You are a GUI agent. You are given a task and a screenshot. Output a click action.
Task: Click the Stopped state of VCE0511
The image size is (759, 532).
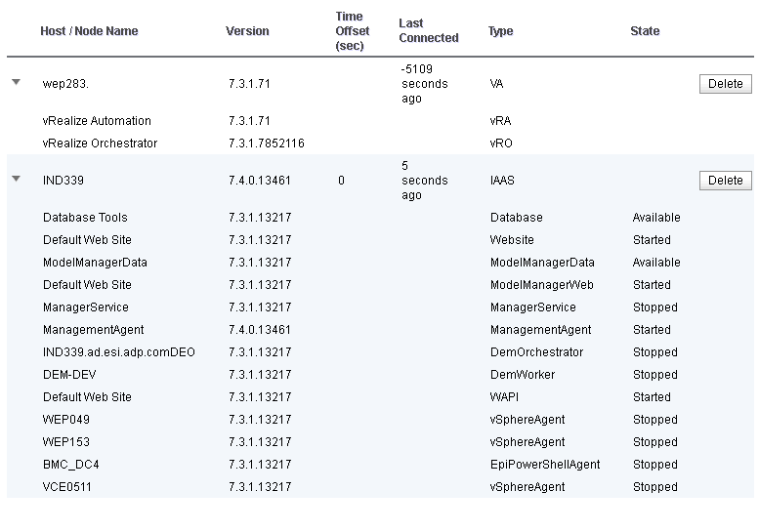pyautogui.click(x=654, y=487)
